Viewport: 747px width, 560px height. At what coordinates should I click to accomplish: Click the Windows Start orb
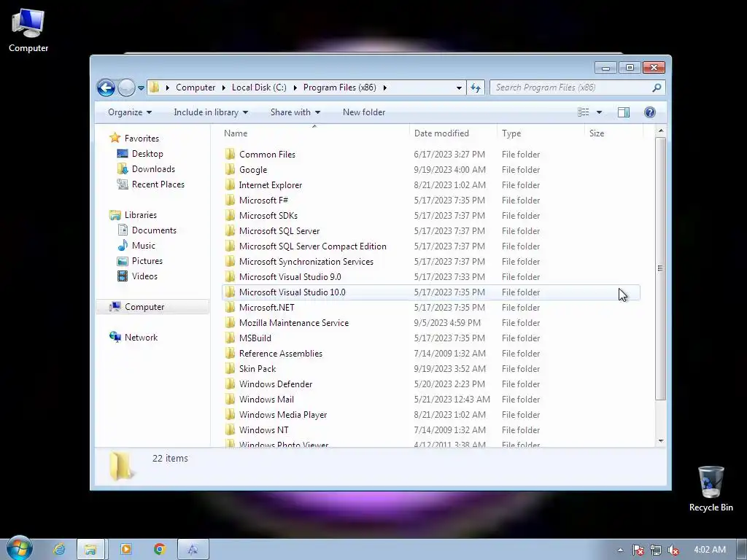[x=19, y=548]
